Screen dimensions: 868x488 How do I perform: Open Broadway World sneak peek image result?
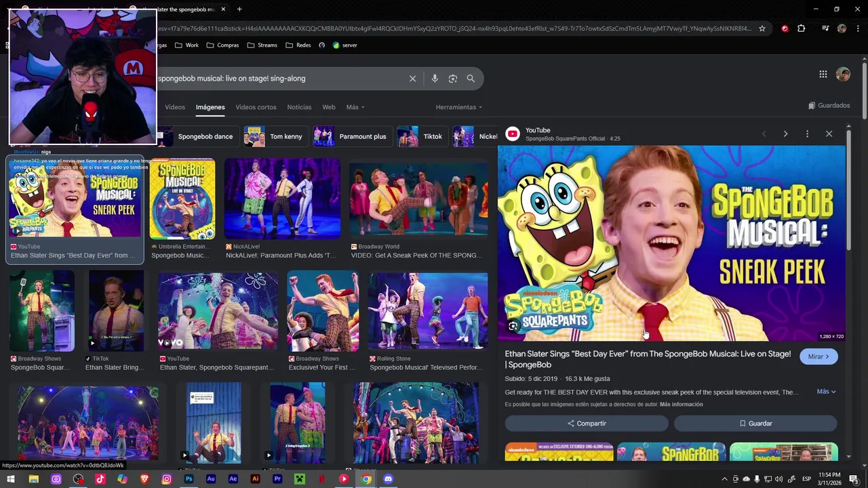click(418, 199)
